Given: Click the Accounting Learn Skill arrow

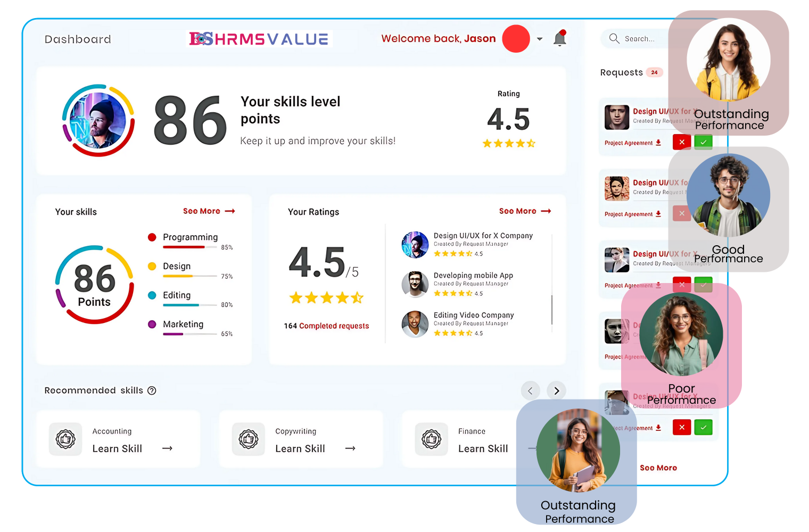Looking at the screenshot, I should point(168,448).
